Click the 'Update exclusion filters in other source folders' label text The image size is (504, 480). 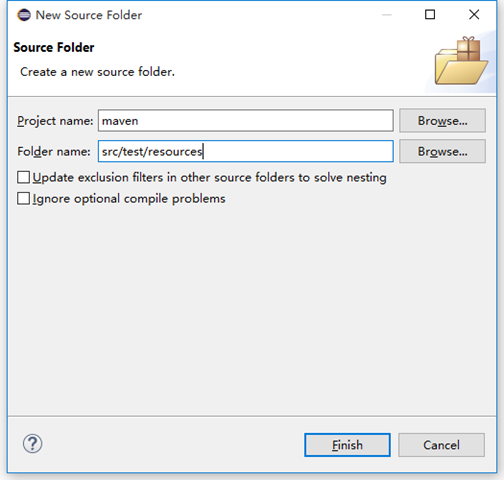209,177
